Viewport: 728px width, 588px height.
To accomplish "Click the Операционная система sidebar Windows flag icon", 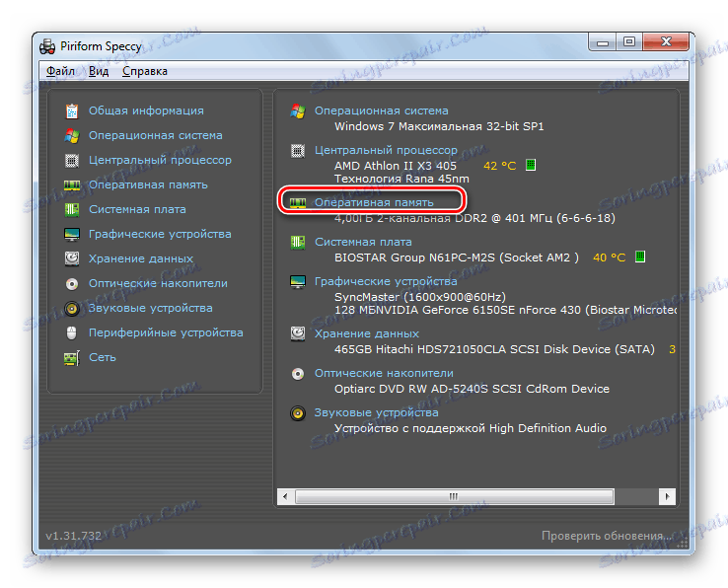I will [x=71, y=135].
